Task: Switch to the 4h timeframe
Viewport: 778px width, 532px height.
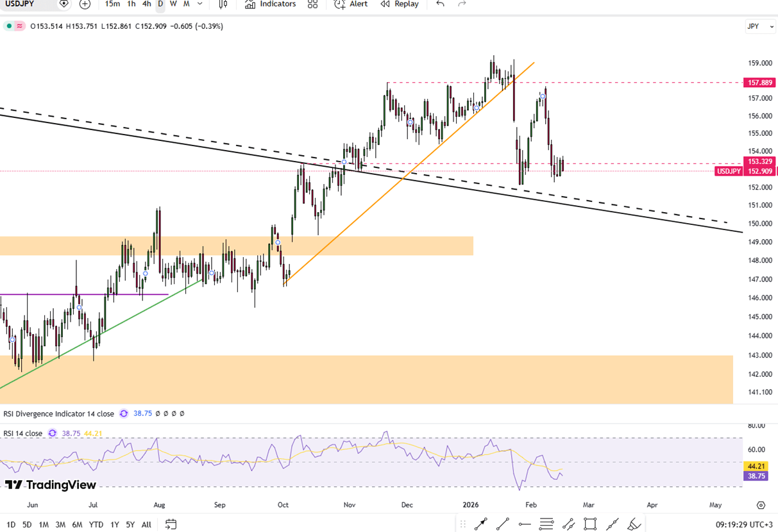Action: (146, 4)
